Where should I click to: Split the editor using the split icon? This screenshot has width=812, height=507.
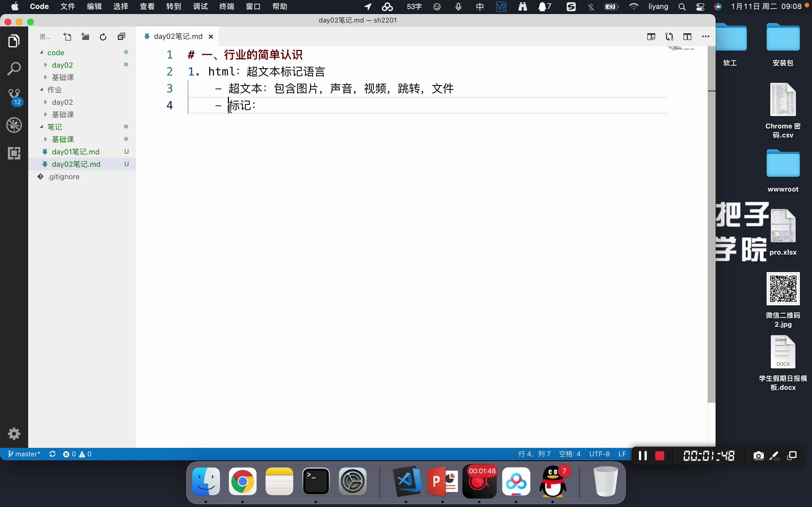[687, 36]
